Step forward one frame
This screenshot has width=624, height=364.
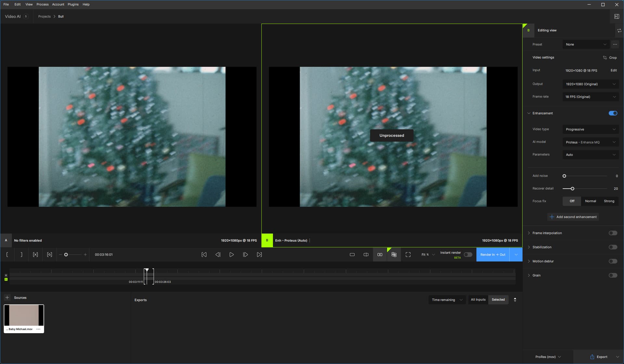click(245, 255)
